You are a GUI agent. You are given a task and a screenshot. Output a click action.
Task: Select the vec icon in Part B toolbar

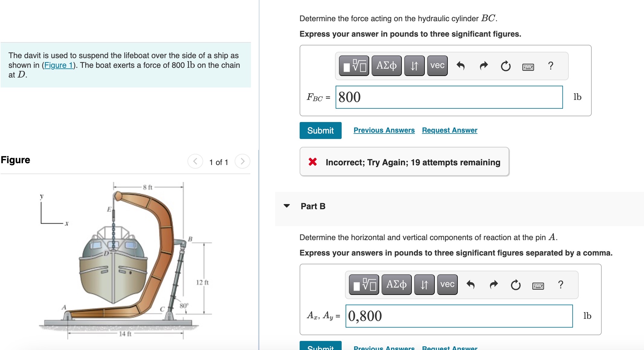tap(447, 285)
